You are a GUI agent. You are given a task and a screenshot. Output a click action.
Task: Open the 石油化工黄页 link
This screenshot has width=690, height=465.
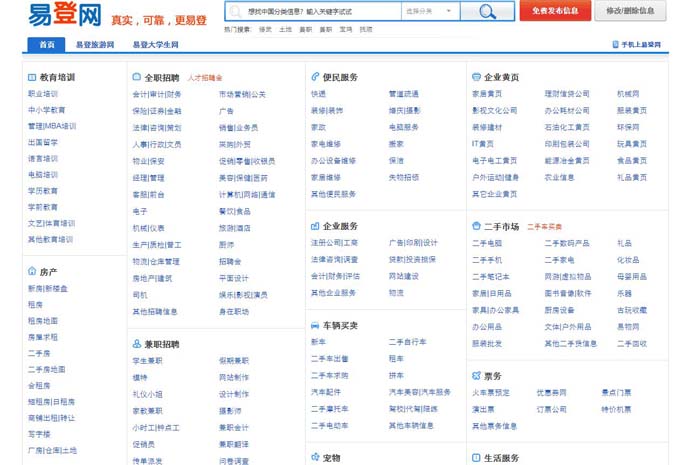pyautogui.click(x=567, y=127)
